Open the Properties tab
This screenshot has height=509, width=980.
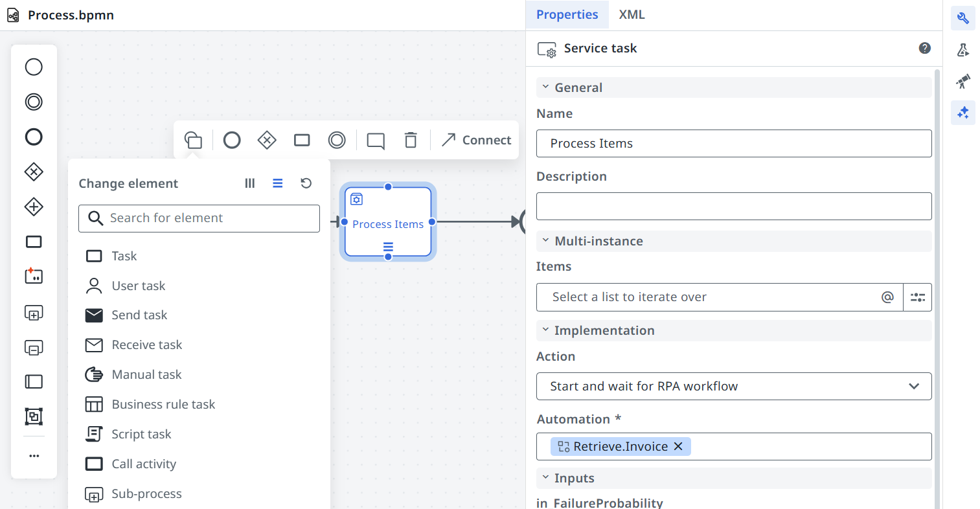pos(567,14)
